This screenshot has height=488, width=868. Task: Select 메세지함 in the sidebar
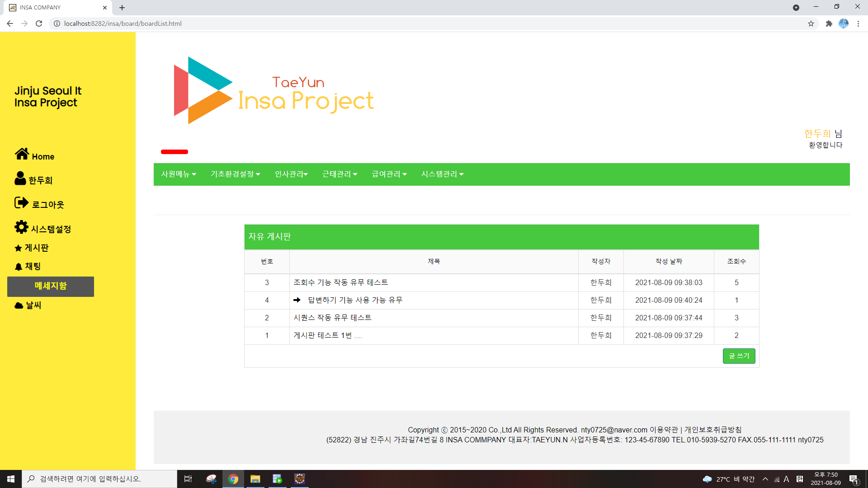click(x=51, y=286)
